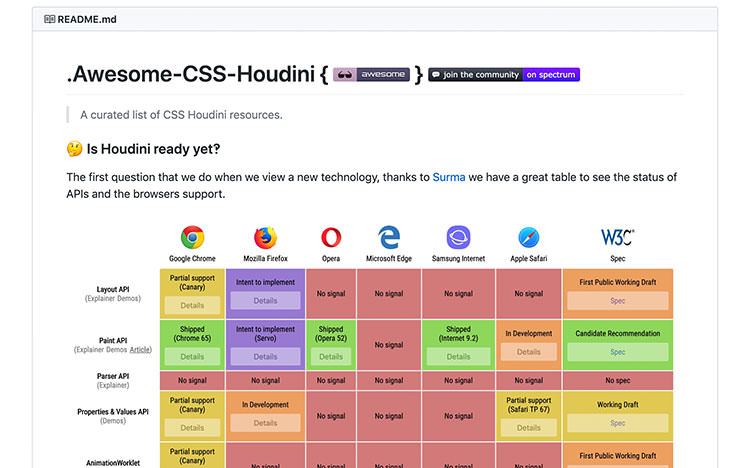The height and width of the screenshot is (468, 750).
Task: Click the Google Chrome browser icon
Action: click(x=192, y=238)
